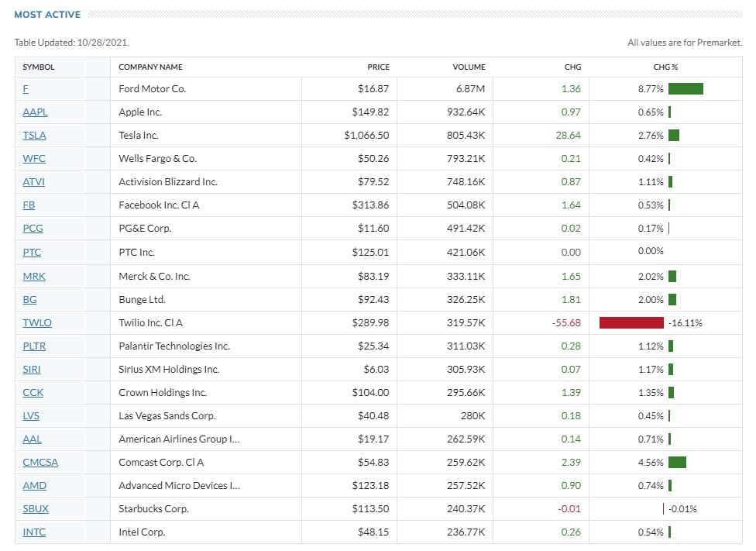This screenshot has height=551, width=756.
Task: Click the Ford volume 6.87M
Action: pos(471,89)
